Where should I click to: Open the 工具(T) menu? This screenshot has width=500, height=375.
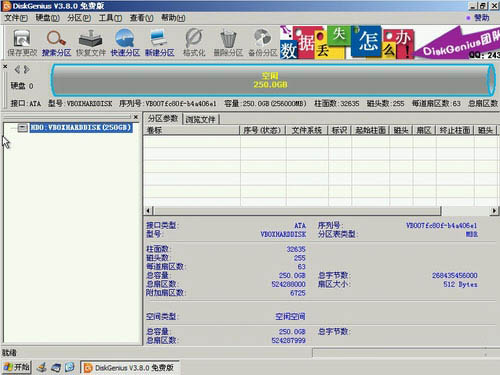110,18
